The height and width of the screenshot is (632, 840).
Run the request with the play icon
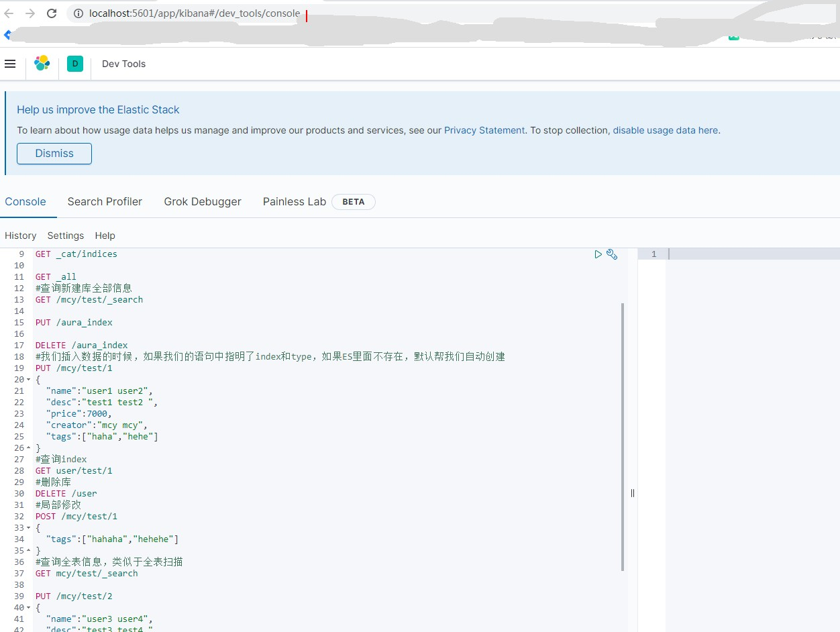point(598,254)
